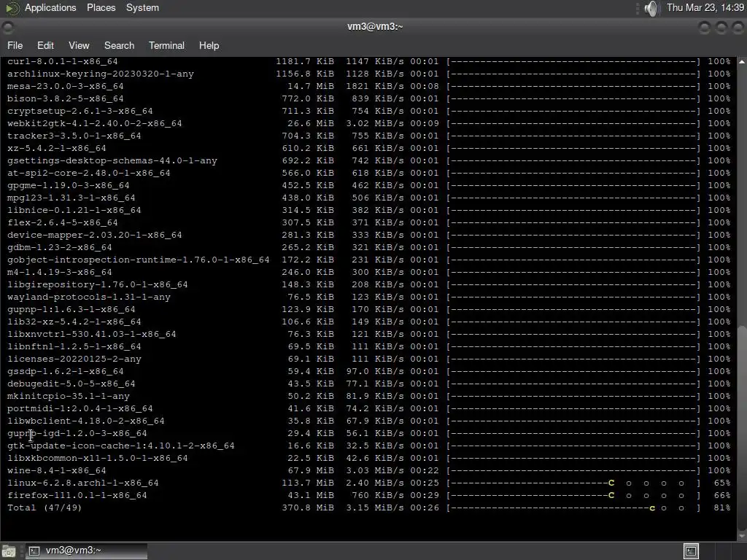Screen dimensions: 747x560
Task: Click gpgme-1.19.0-3-x86_64 package name
Action: [x=68, y=185]
